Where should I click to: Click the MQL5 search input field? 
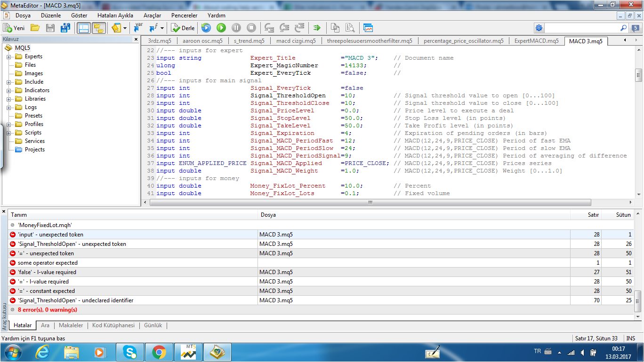click(x=581, y=28)
